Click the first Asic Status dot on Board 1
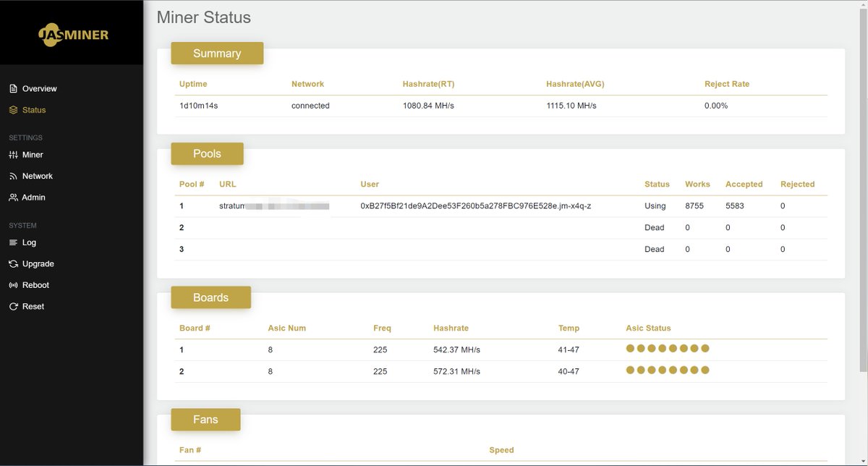868x466 pixels. click(x=629, y=348)
